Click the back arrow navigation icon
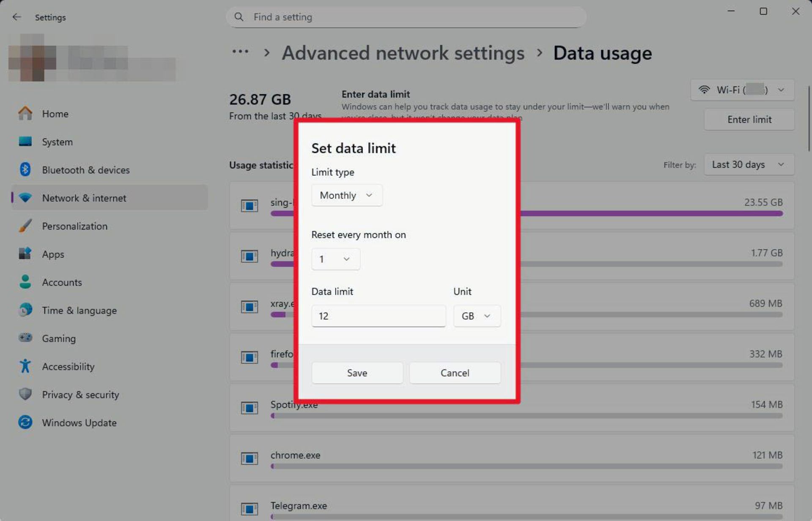 pyautogui.click(x=17, y=17)
